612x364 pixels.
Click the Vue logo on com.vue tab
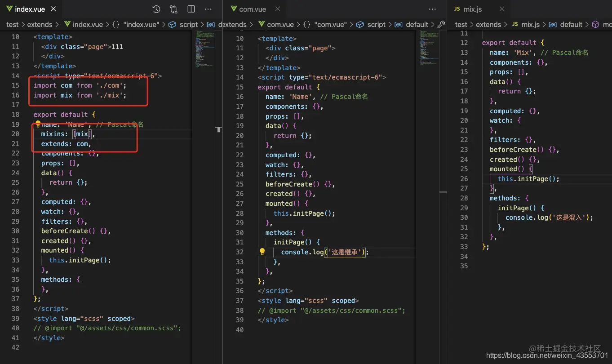[x=234, y=9]
